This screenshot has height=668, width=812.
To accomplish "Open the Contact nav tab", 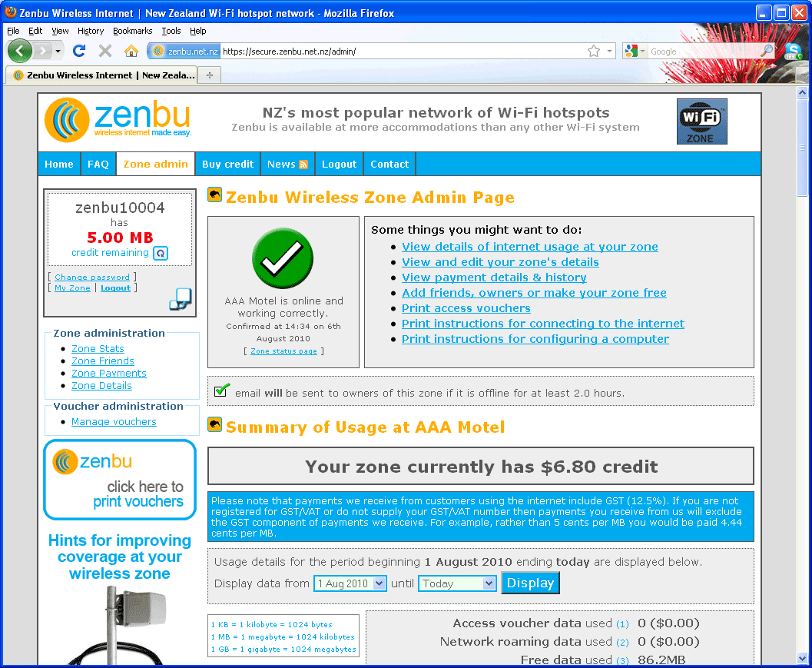I will tap(389, 164).
